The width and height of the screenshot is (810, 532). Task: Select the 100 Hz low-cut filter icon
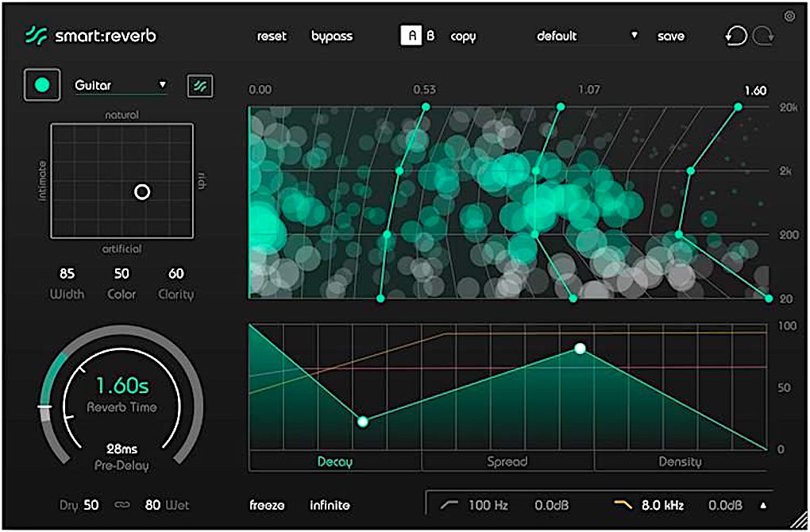click(450, 504)
